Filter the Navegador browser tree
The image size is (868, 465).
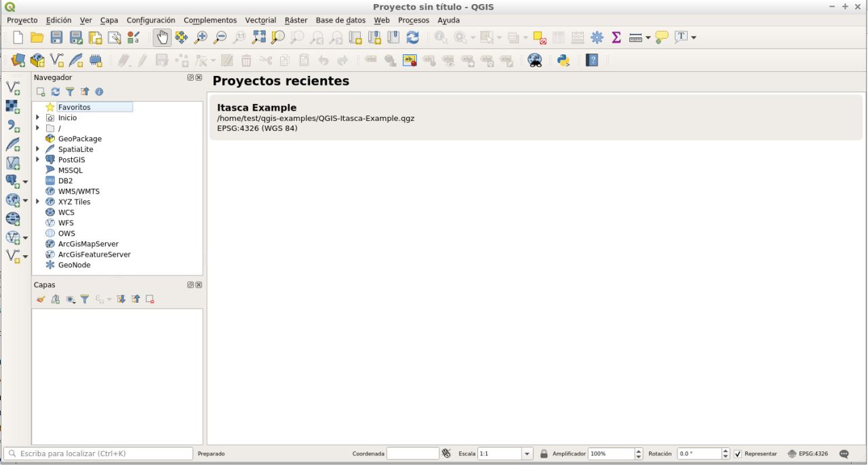point(70,92)
